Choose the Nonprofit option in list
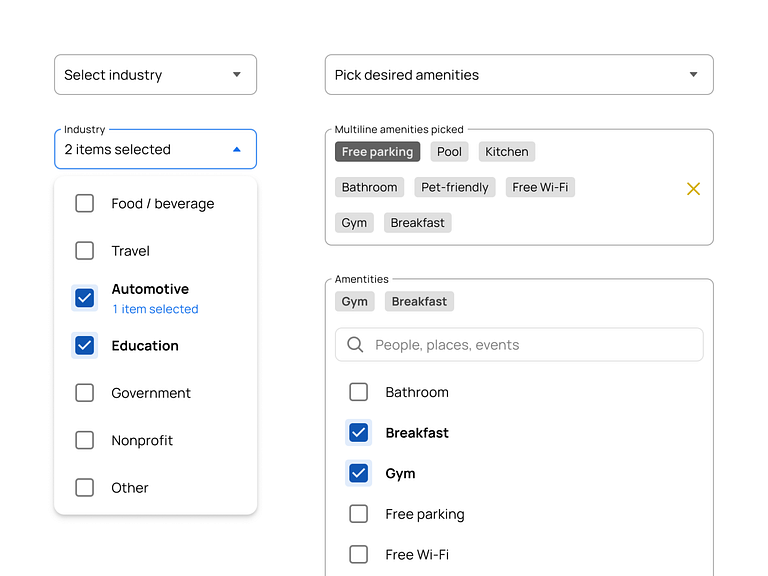 (142, 441)
